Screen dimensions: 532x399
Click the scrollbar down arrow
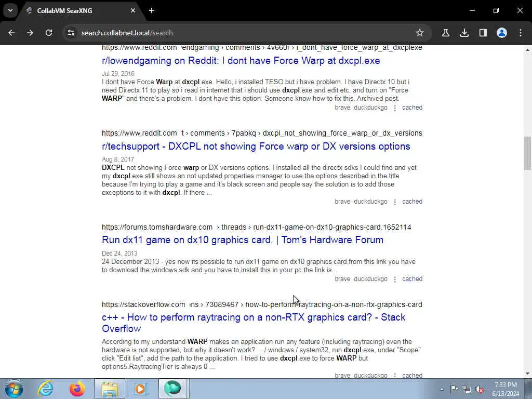tap(527, 374)
